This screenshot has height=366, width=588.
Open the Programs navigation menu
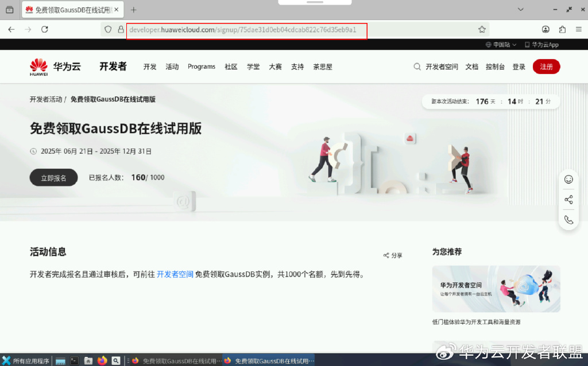click(x=202, y=67)
